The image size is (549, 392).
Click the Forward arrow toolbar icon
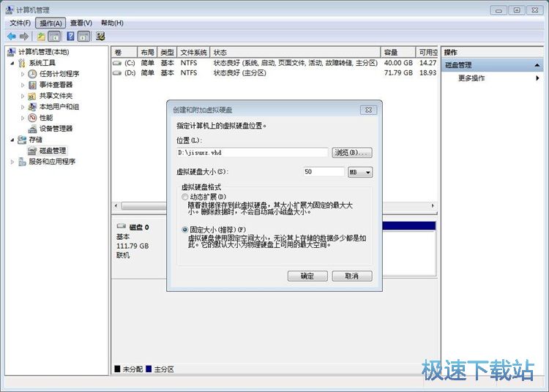24,36
